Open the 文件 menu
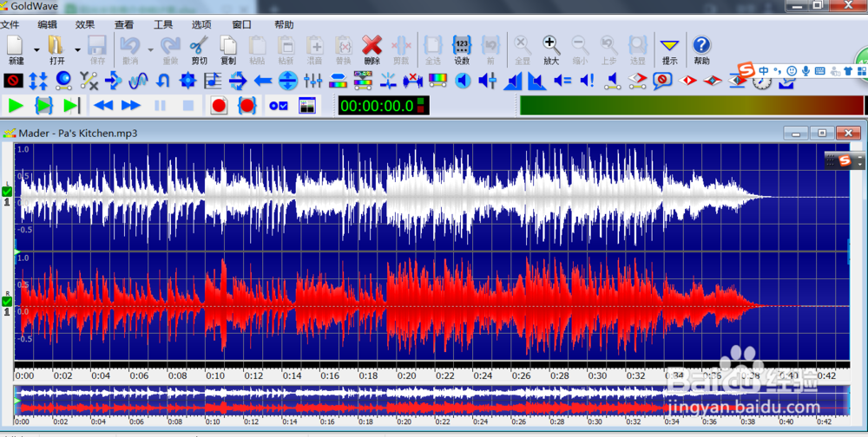 [x=10, y=25]
